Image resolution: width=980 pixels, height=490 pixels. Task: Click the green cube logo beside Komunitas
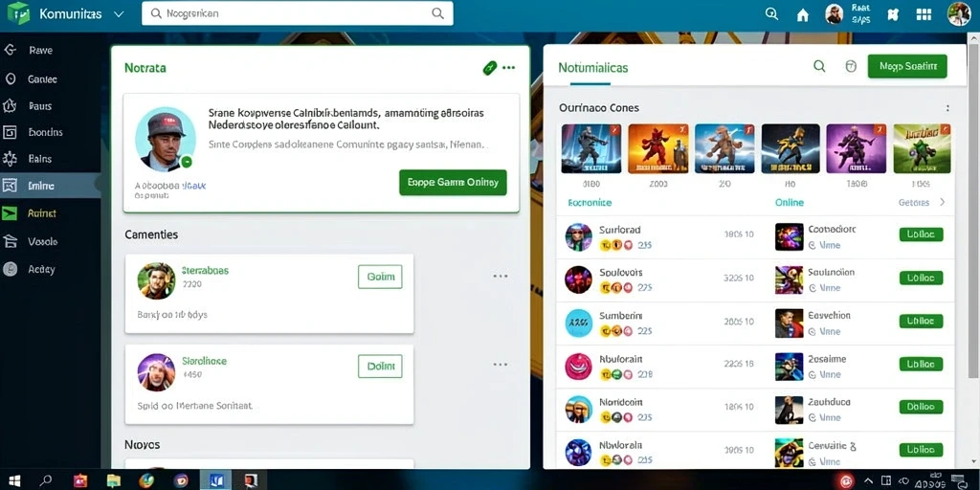[19, 13]
